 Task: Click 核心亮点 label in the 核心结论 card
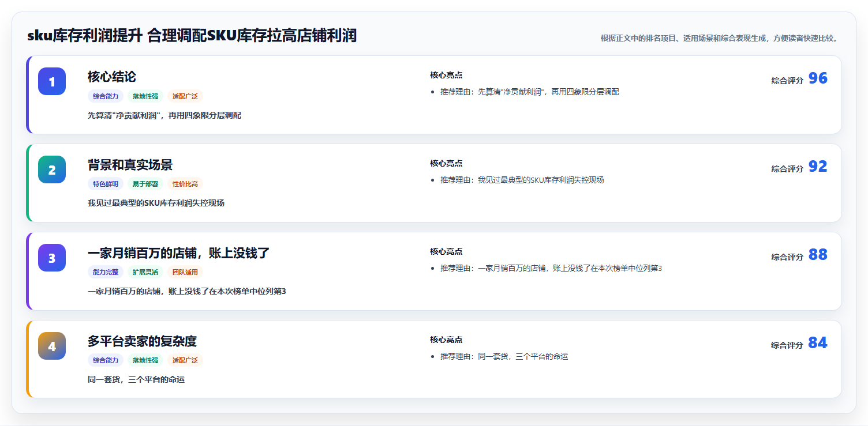446,75
